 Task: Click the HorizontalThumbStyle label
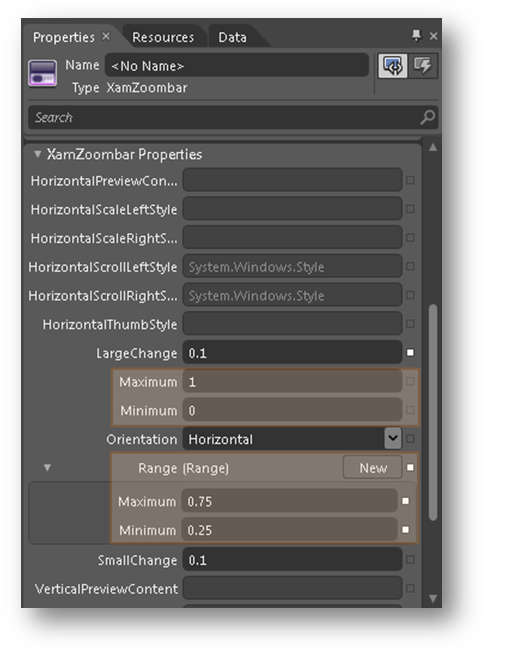point(110,324)
